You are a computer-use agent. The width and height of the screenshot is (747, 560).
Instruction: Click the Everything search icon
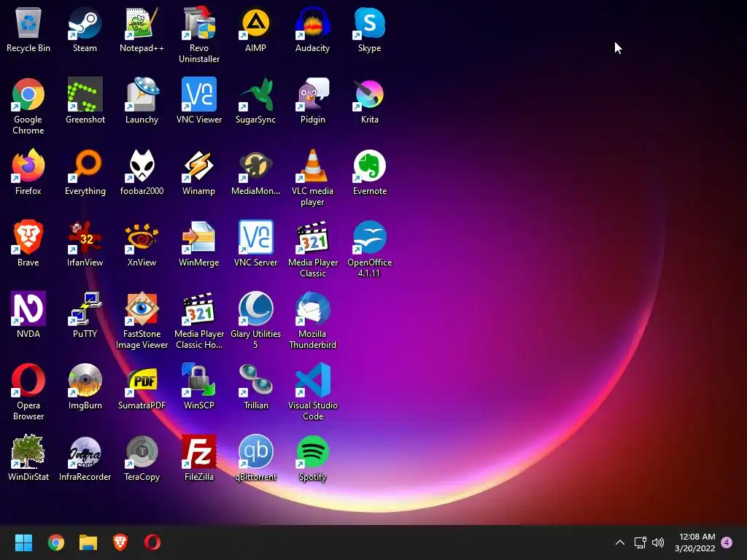pyautogui.click(x=85, y=166)
